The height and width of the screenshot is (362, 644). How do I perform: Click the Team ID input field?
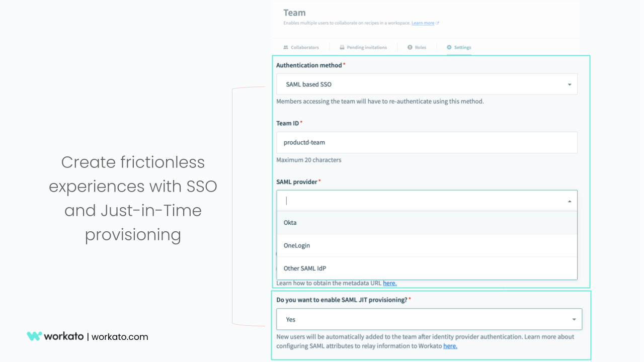click(427, 142)
